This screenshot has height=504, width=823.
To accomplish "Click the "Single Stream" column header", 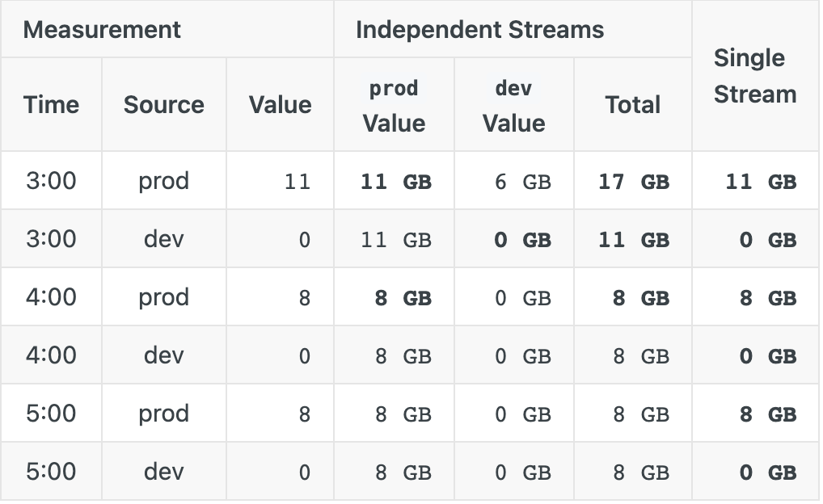I will (x=754, y=76).
